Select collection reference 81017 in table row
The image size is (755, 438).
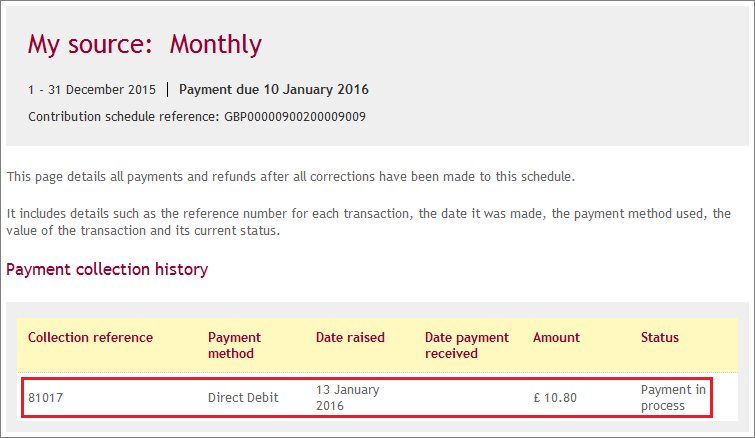pos(46,398)
